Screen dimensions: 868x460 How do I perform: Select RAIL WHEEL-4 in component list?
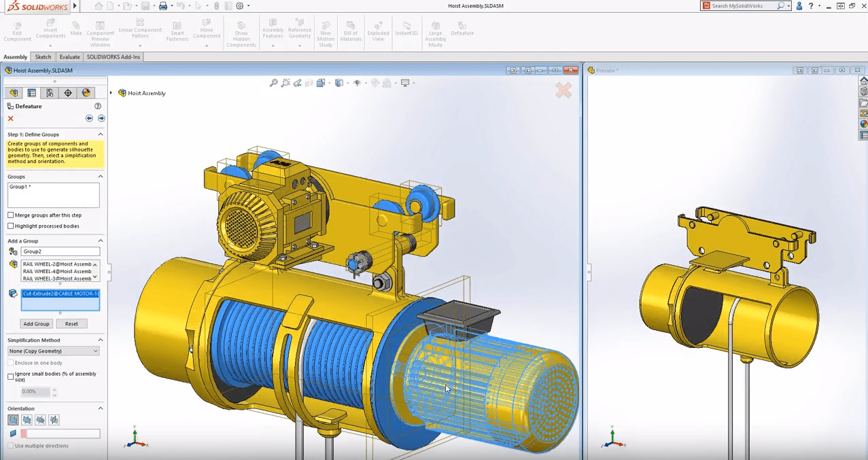point(57,271)
